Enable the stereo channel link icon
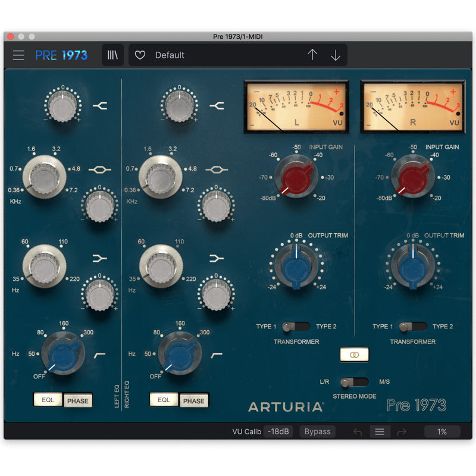Image resolution: width=476 pixels, height=476 pixels. coord(353,354)
